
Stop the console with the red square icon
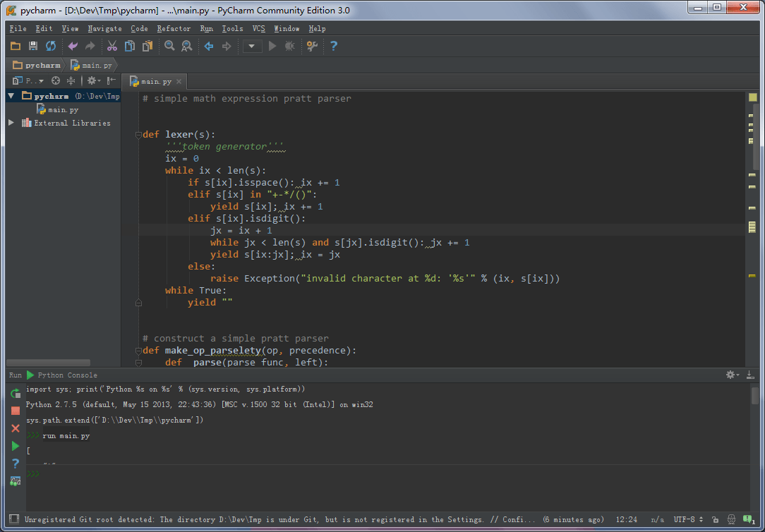click(x=15, y=410)
